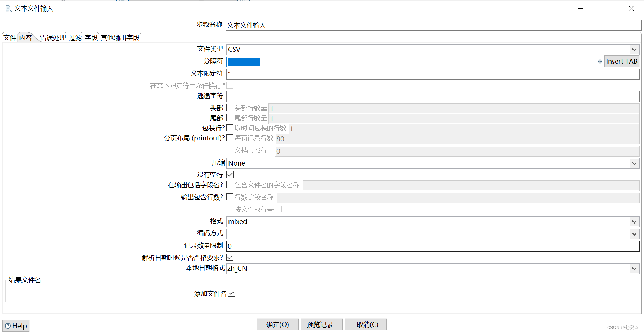Image resolution: width=644 pixels, height=333 pixels.
Task: Open the 本地日期格式 dropdown showing zh_CN
Action: click(x=634, y=268)
